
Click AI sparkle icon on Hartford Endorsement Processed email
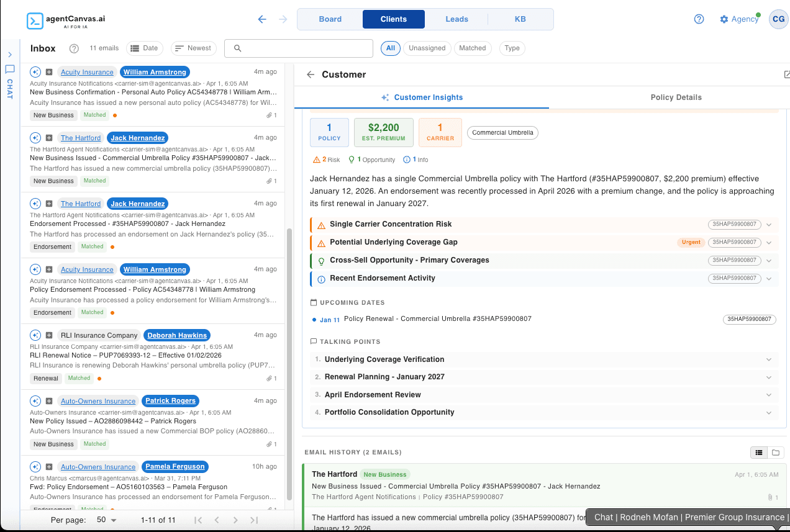[35, 204]
